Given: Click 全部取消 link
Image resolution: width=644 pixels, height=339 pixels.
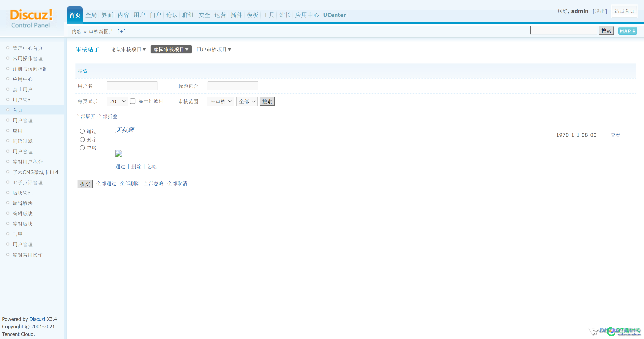Looking at the screenshot, I should click(177, 184).
